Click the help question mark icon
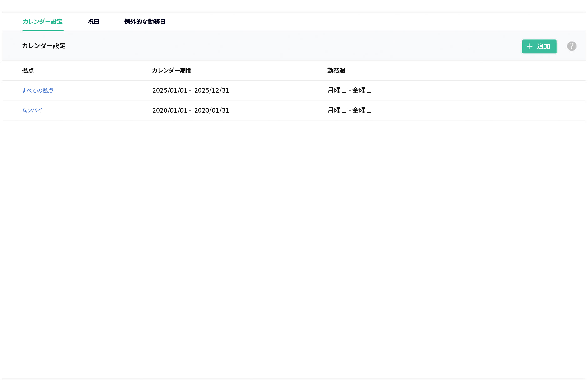This screenshot has width=588, height=391. [x=572, y=46]
